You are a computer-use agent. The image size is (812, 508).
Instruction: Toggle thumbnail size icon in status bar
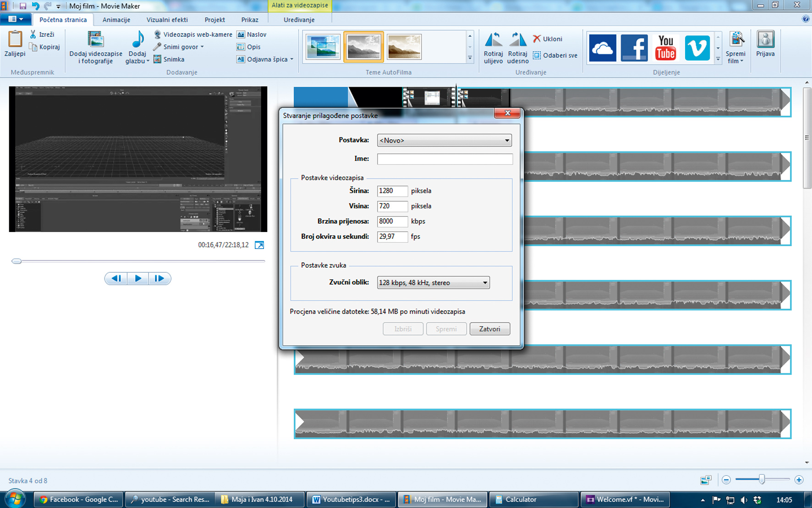point(706,480)
